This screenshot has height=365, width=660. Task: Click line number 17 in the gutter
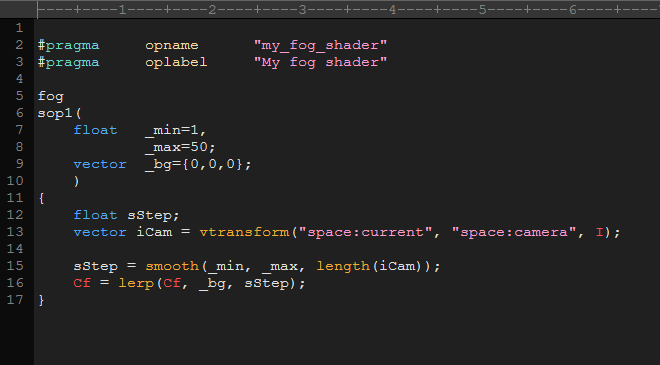pos(15,299)
